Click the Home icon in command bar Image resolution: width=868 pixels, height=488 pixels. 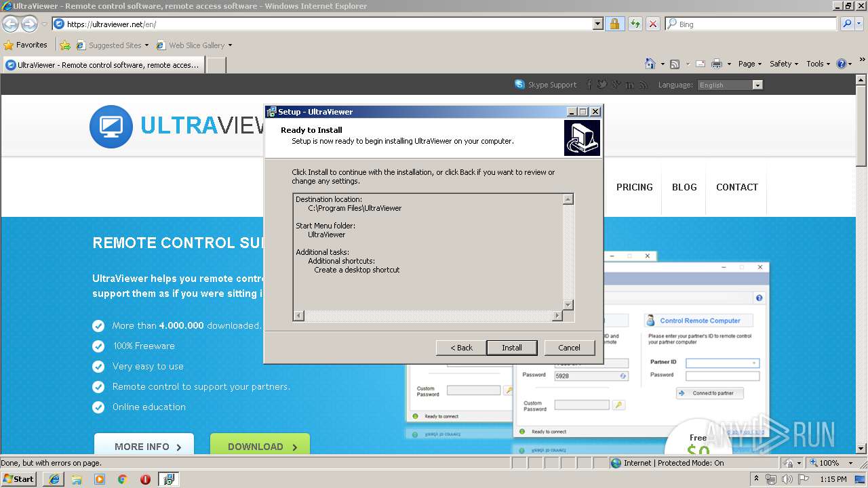click(x=650, y=64)
